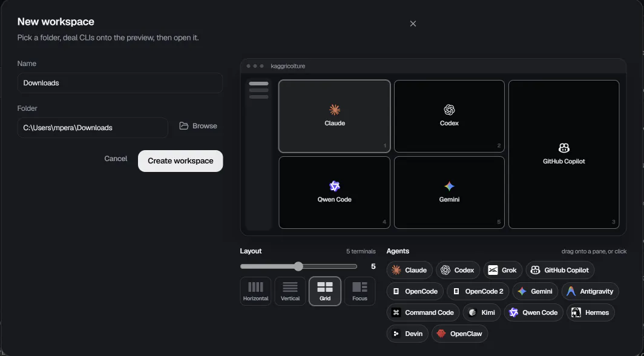Image resolution: width=644 pixels, height=356 pixels.
Task: Click the '5 terminals' label
Action: click(x=361, y=251)
